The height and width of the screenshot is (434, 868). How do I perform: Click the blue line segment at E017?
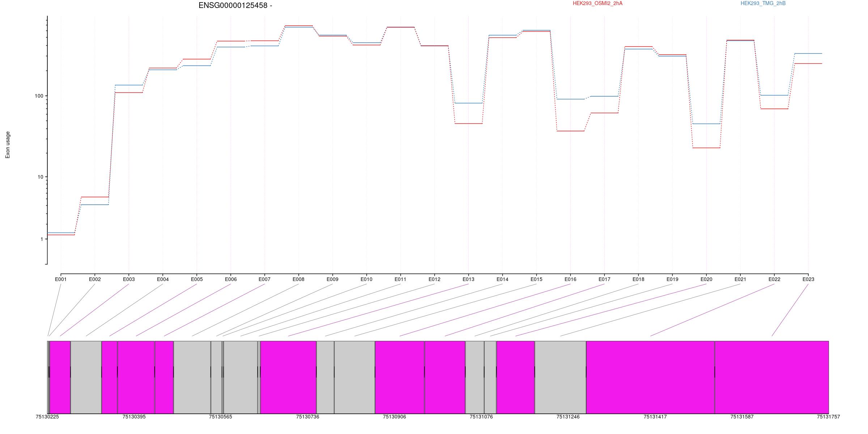coord(604,96)
